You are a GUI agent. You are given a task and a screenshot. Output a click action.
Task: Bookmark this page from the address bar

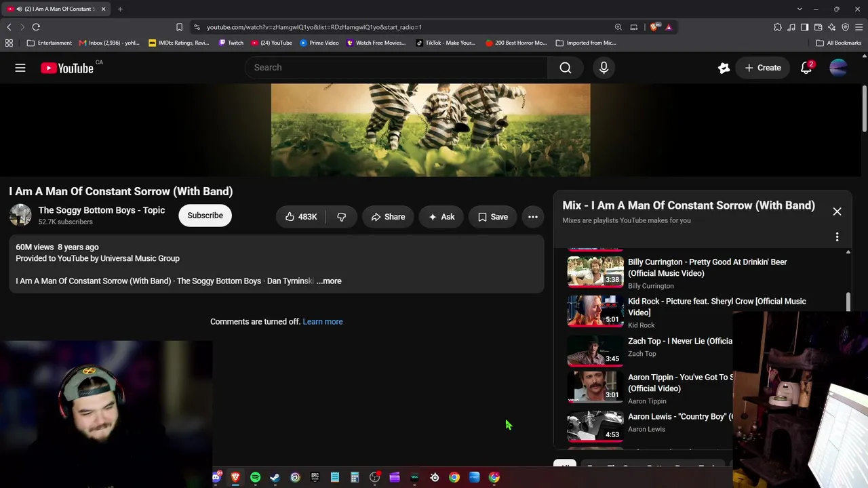coord(179,27)
